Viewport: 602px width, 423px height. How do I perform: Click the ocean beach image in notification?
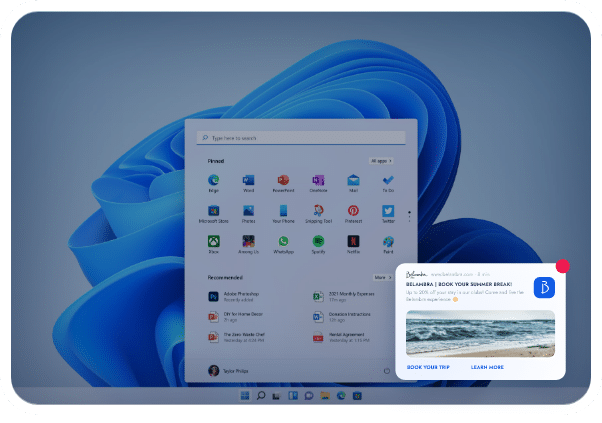(x=480, y=334)
